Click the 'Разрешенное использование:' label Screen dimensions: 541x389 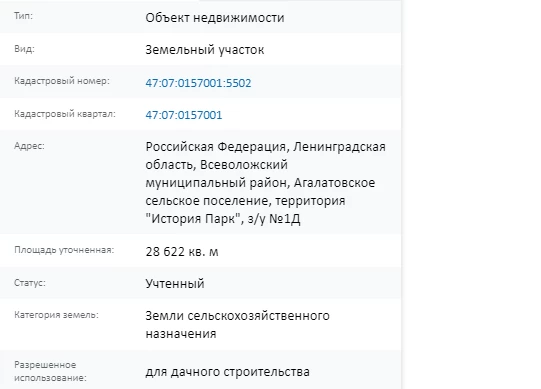click(50, 371)
